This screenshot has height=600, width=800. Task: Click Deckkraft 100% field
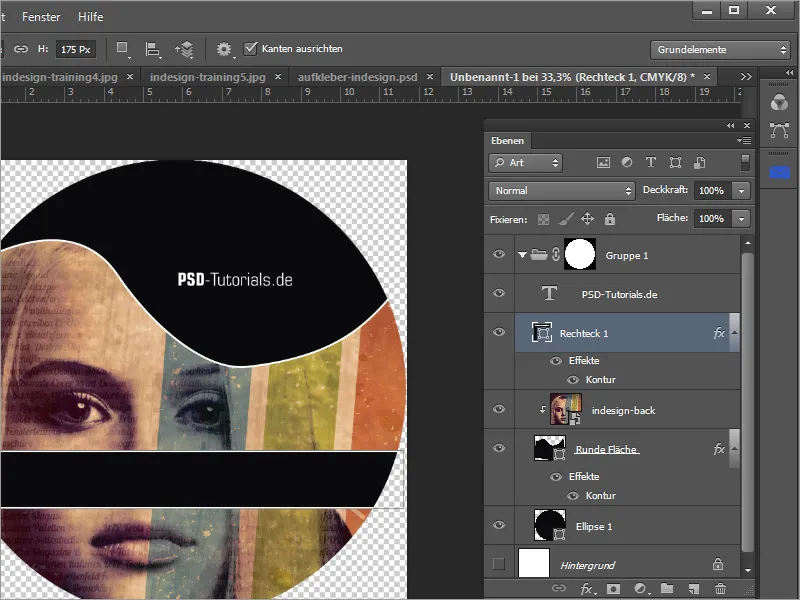[712, 191]
